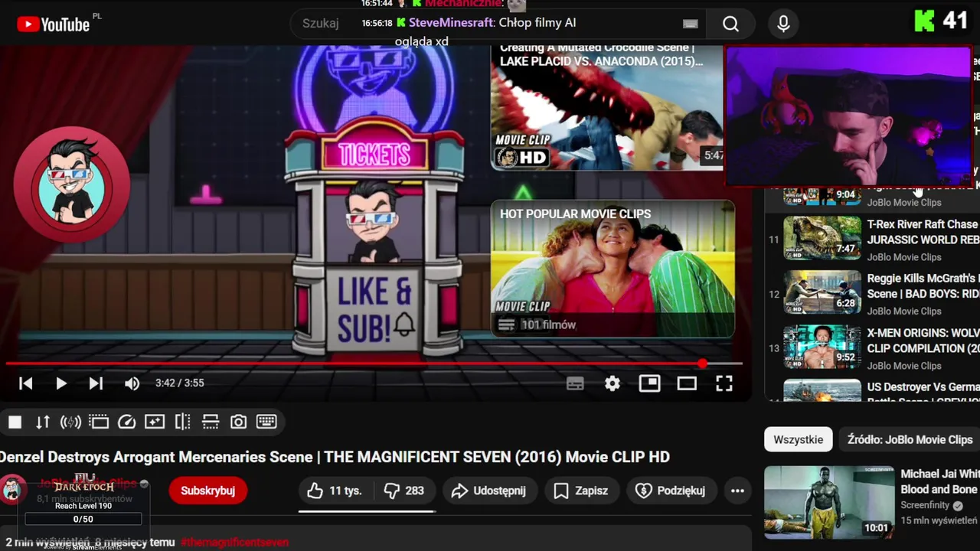This screenshot has width=980, height=551.
Task: Dislike the video showing 283
Action: 403,491
